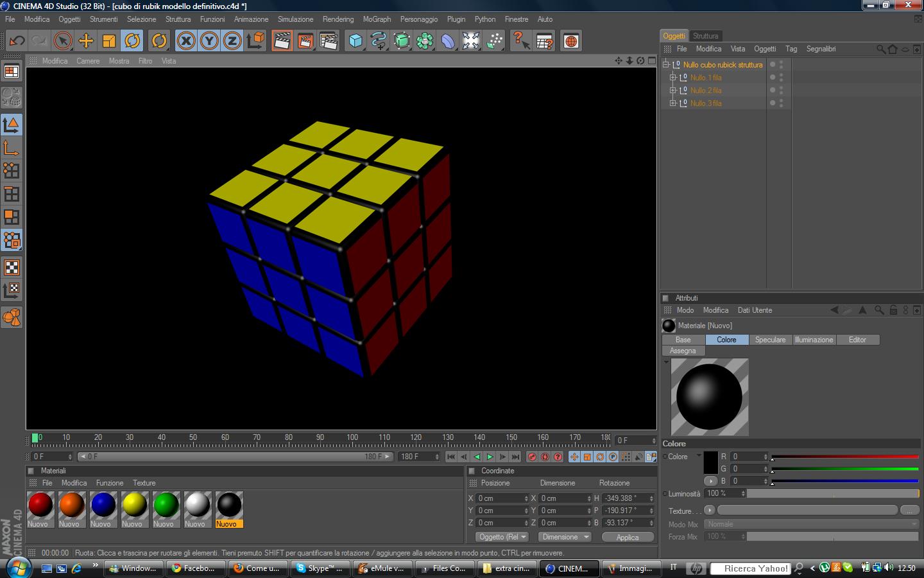
Task: Open the Simulazione menu
Action: (295, 19)
